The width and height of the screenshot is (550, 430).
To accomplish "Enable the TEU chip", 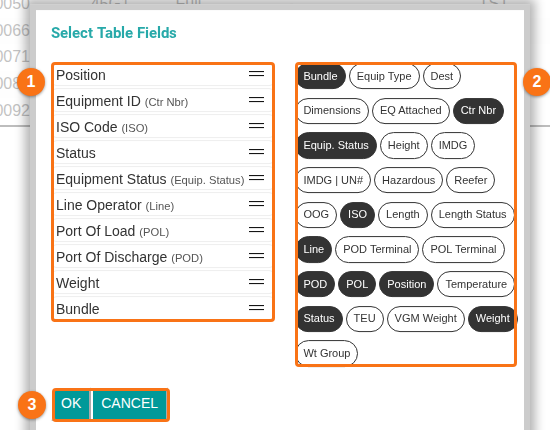I will coord(365,318).
